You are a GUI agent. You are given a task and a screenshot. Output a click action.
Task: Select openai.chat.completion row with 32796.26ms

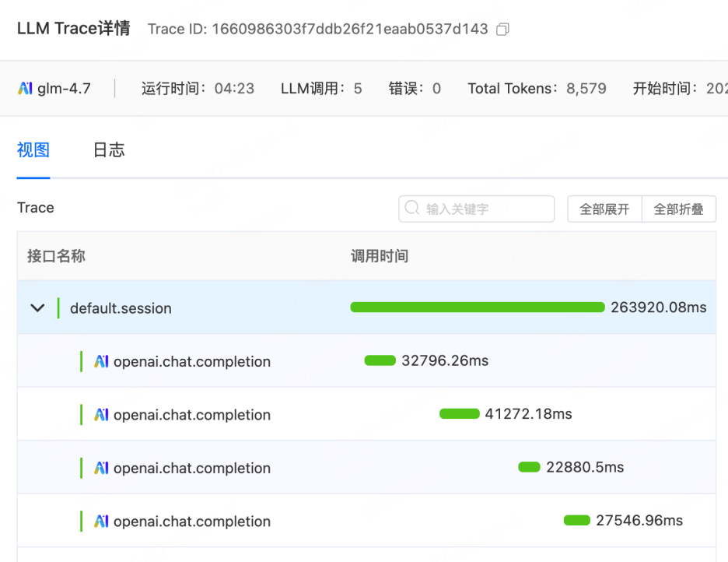pos(366,360)
